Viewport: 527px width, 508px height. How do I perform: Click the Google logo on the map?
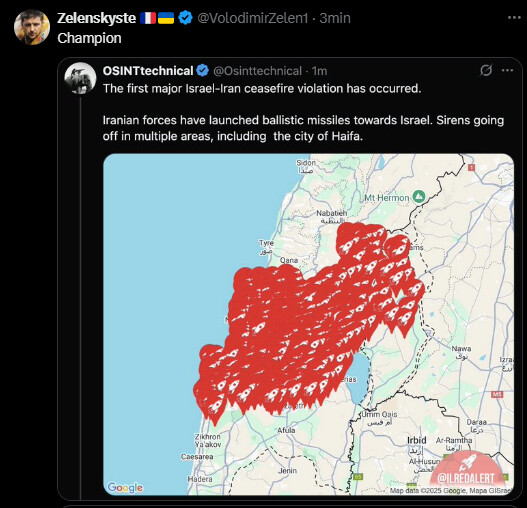tap(125, 487)
